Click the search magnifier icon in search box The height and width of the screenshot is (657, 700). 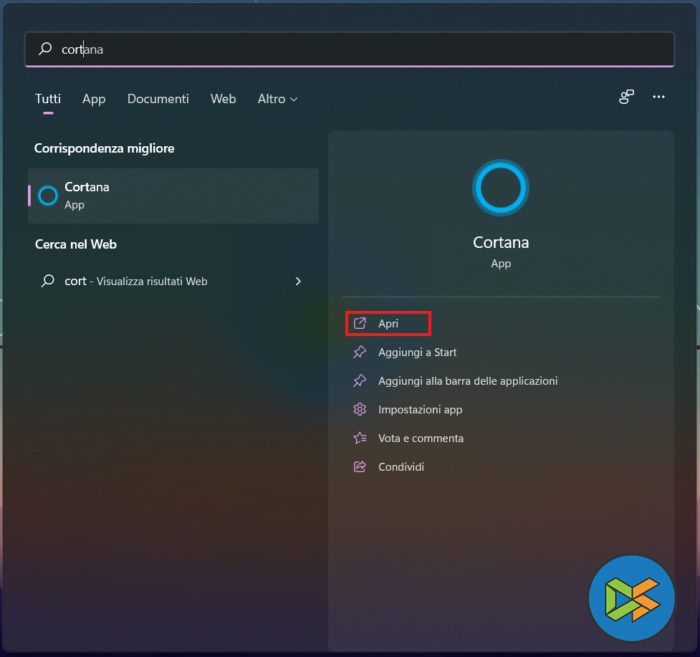(x=45, y=49)
